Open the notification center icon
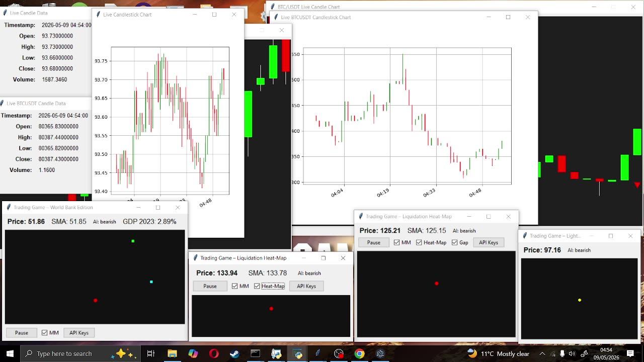 click(630, 353)
